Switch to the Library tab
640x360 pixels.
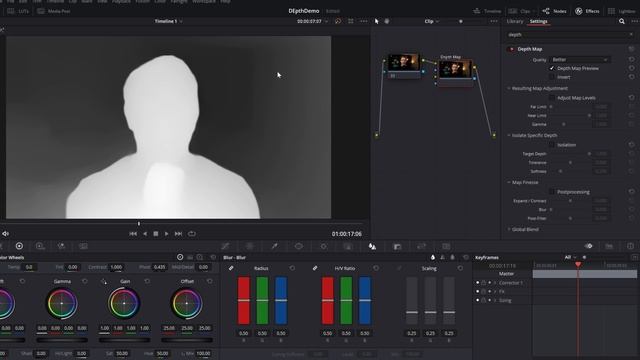(515, 21)
